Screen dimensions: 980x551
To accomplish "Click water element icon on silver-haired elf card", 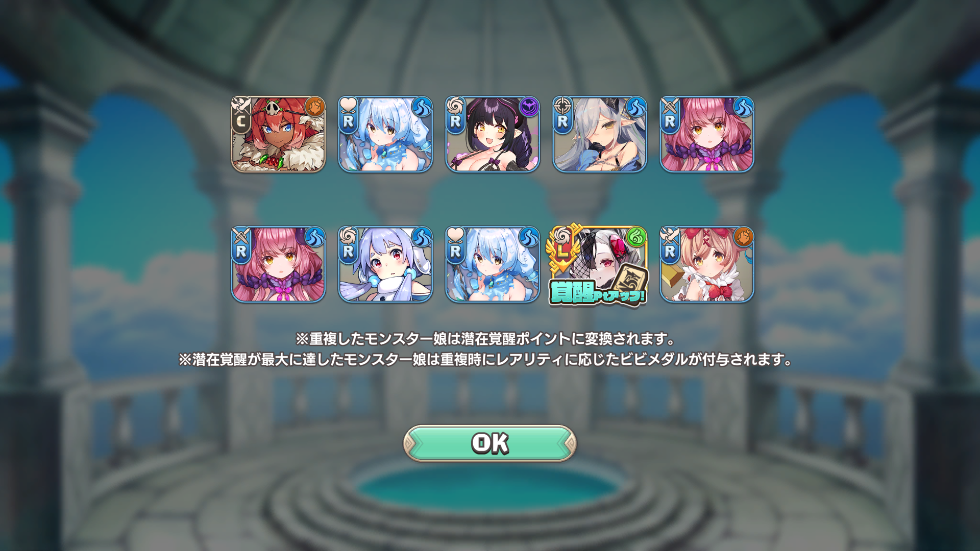I will click(x=636, y=107).
